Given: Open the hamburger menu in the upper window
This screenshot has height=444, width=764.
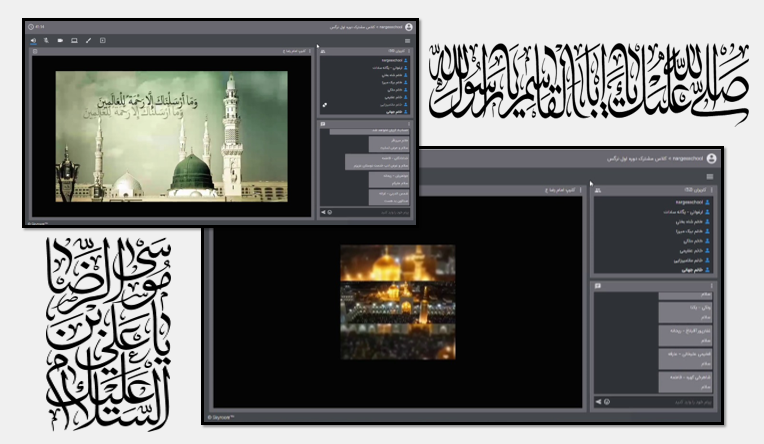Looking at the screenshot, I should pos(407,41).
